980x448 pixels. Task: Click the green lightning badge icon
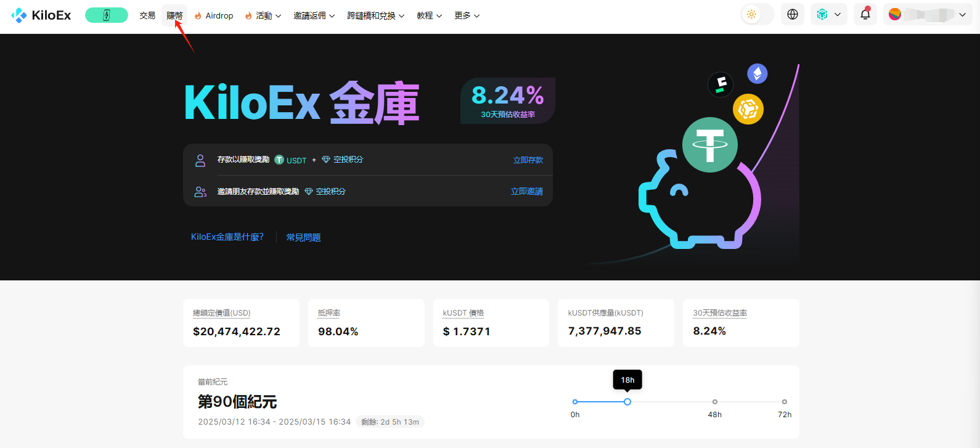(107, 15)
